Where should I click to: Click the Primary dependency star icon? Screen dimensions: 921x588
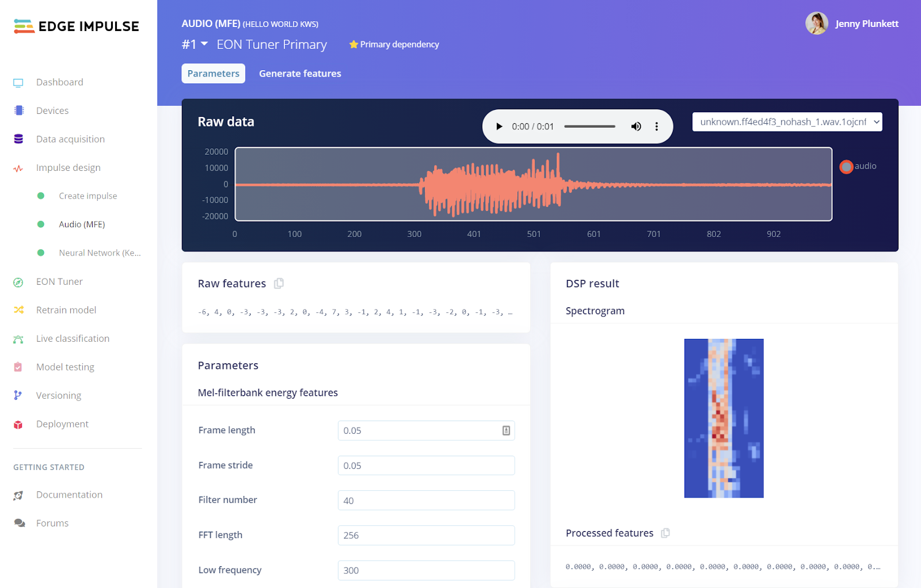point(353,44)
